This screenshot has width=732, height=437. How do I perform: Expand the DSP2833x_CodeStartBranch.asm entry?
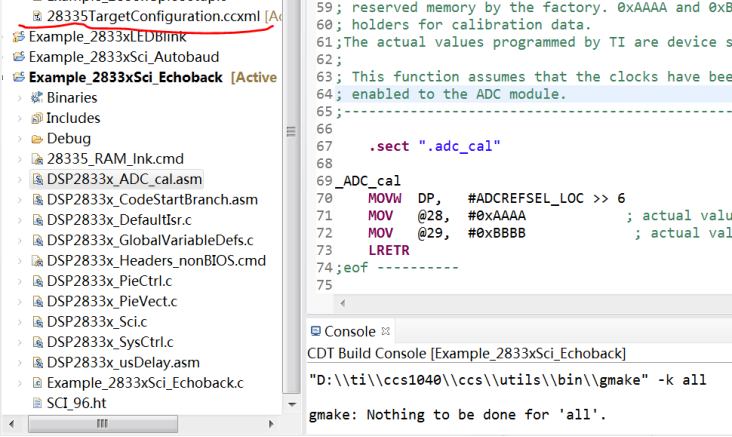pos(20,200)
